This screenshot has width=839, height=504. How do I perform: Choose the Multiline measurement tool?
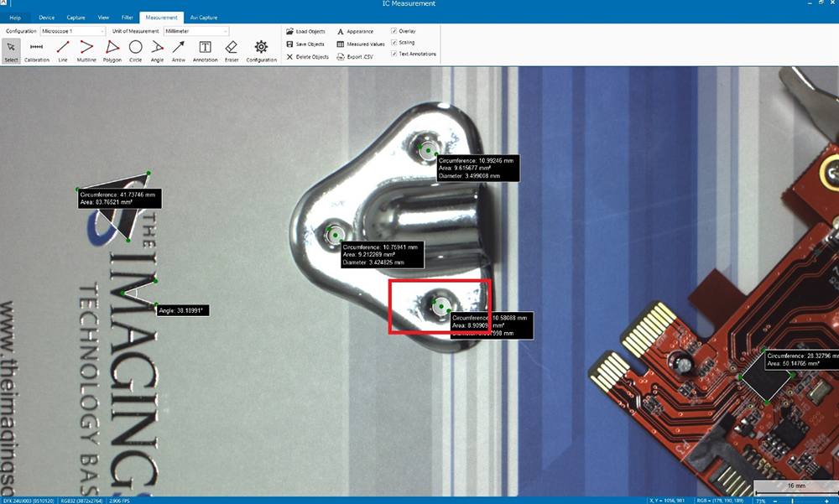tap(86, 51)
